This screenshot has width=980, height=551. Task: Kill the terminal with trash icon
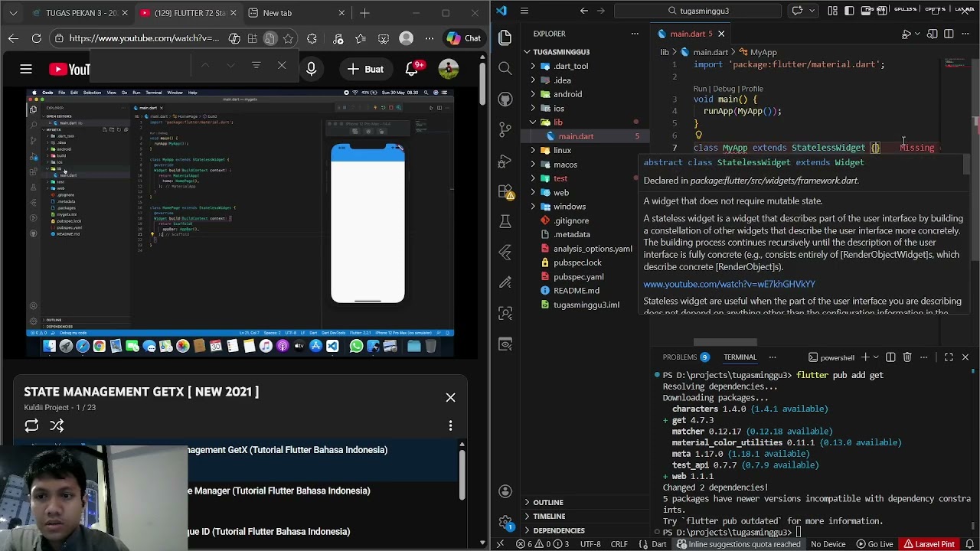(907, 357)
